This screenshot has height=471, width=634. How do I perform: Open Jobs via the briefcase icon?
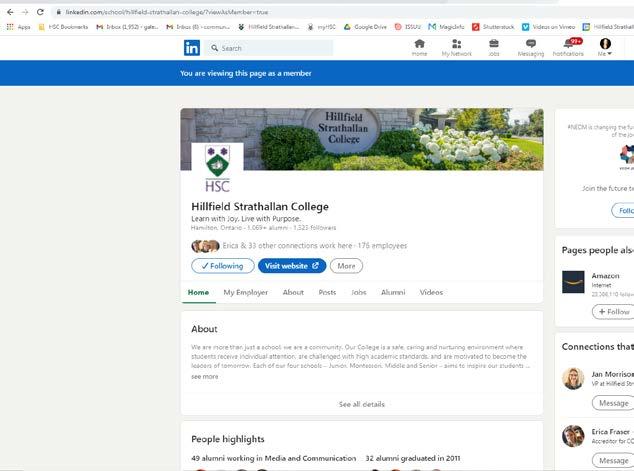pyautogui.click(x=494, y=47)
